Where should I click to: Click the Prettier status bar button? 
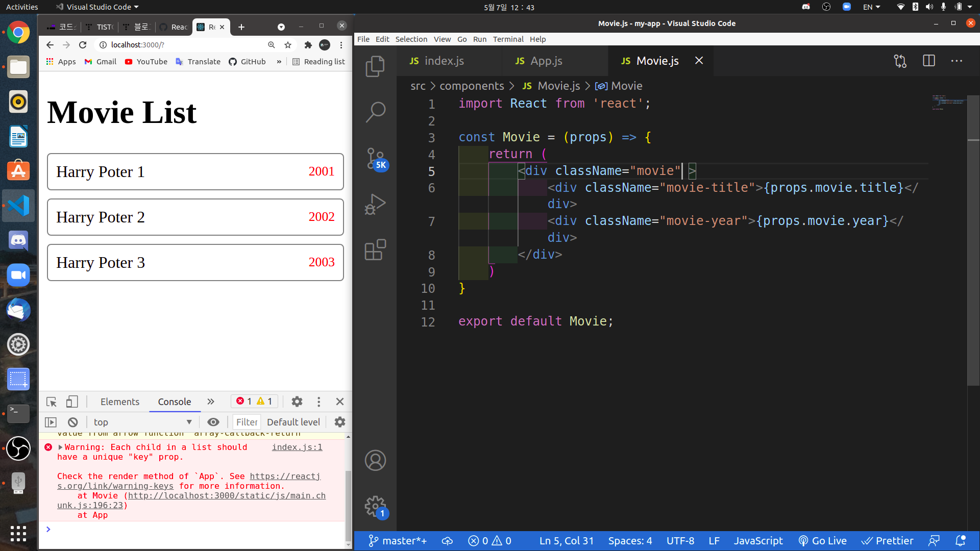coord(887,541)
